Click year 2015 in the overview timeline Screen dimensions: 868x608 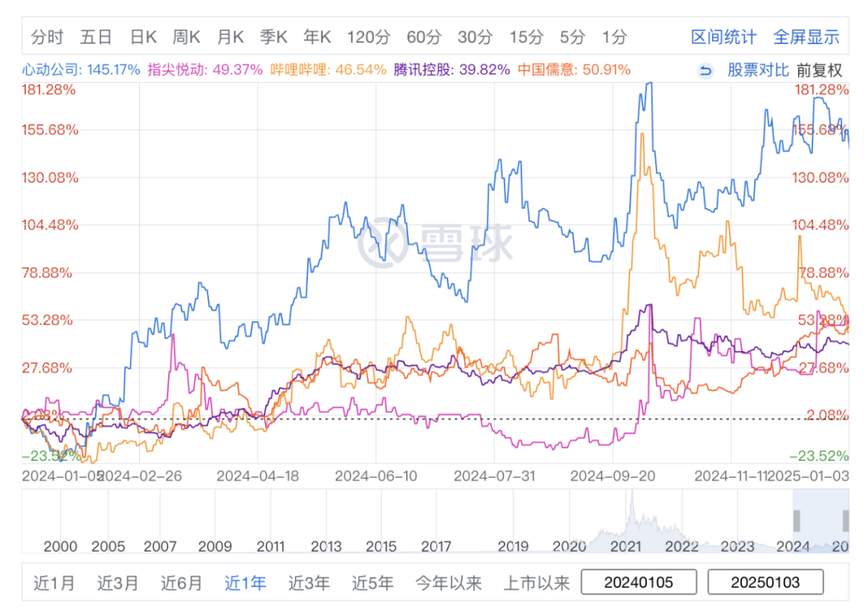click(x=381, y=547)
